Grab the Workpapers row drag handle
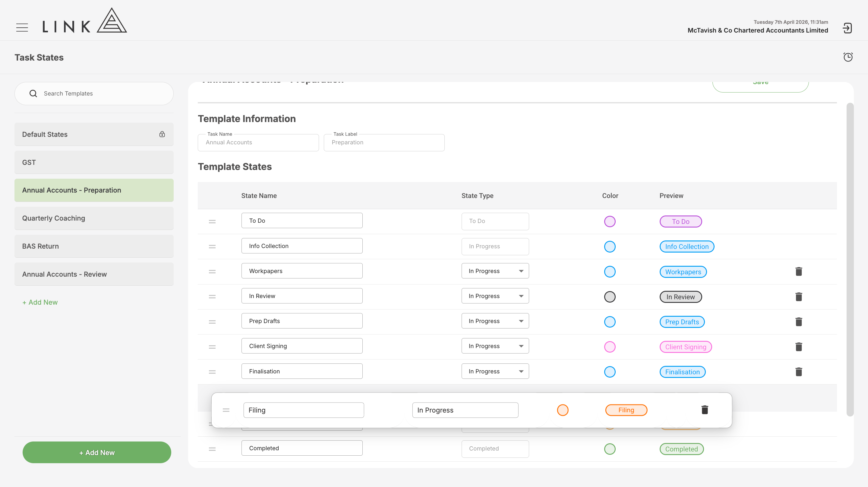The width and height of the screenshot is (868, 487). [x=212, y=272]
